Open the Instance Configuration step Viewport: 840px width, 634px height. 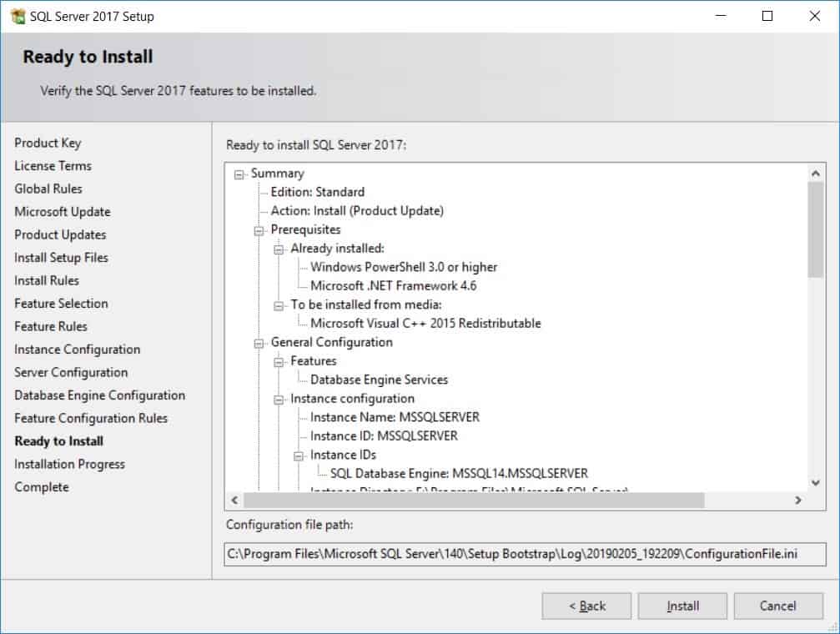click(77, 350)
